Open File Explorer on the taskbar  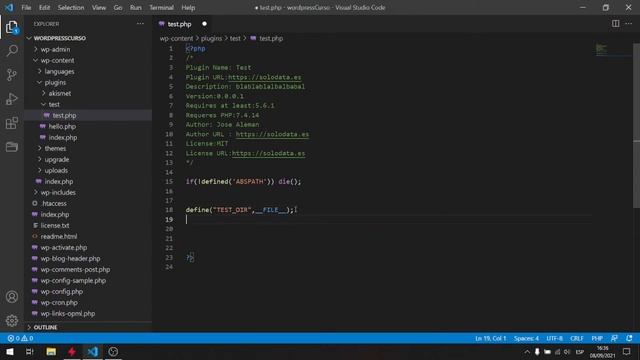(51, 351)
